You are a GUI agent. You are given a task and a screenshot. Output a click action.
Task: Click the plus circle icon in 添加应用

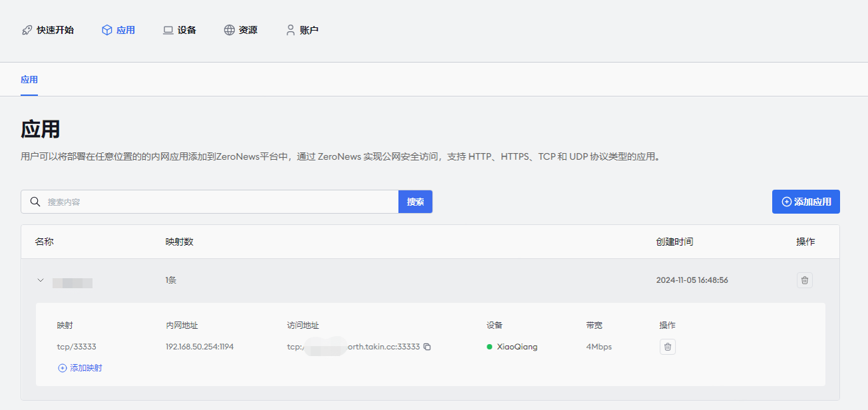click(x=787, y=202)
